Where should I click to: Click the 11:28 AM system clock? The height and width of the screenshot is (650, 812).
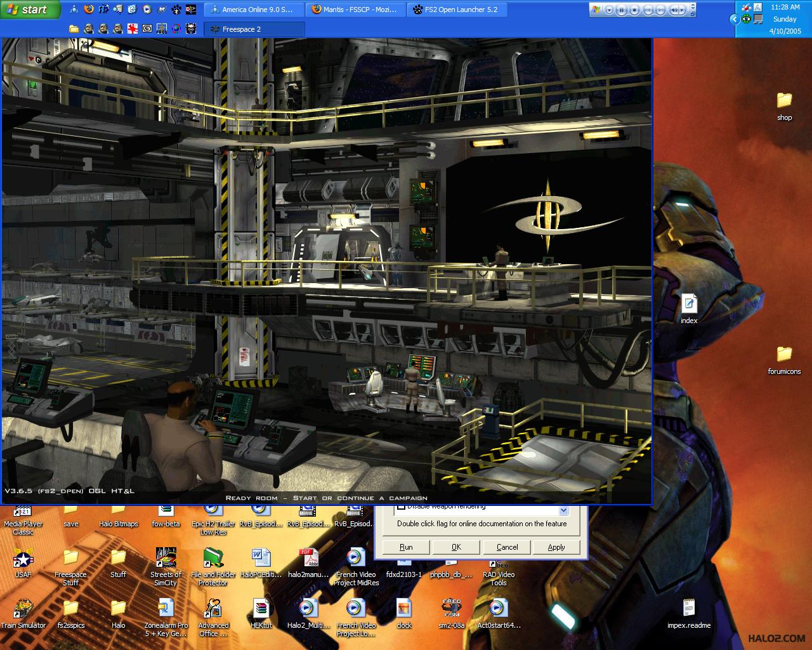coord(785,7)
